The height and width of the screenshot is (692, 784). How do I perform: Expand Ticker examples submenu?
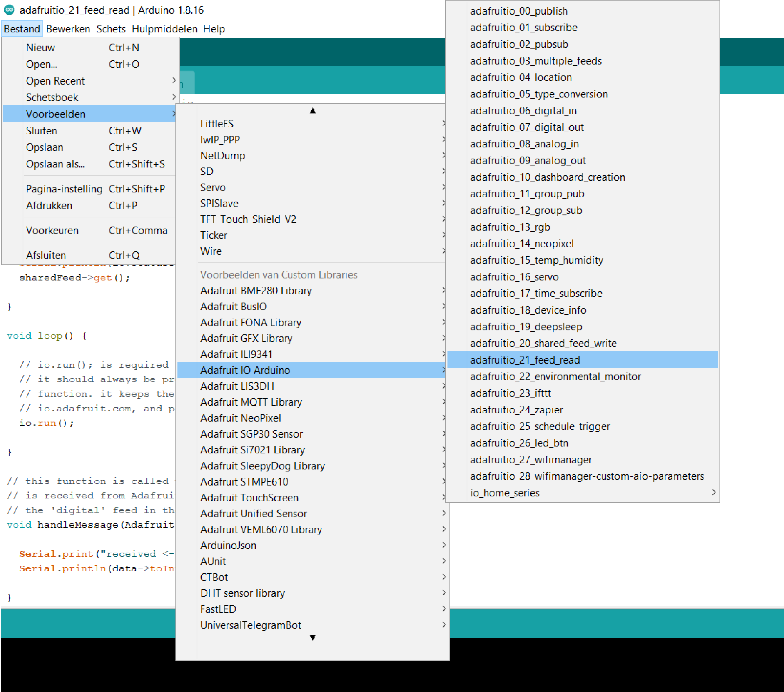[312, 235]
